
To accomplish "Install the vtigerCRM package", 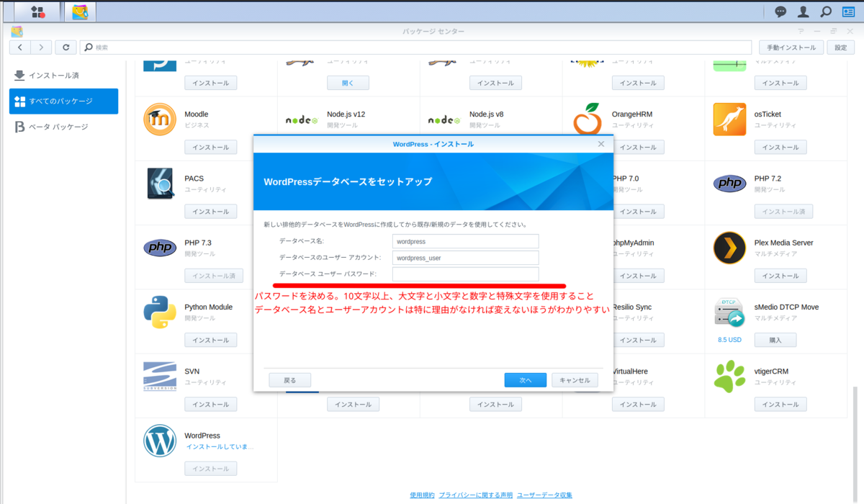I will tap(780, 404).
